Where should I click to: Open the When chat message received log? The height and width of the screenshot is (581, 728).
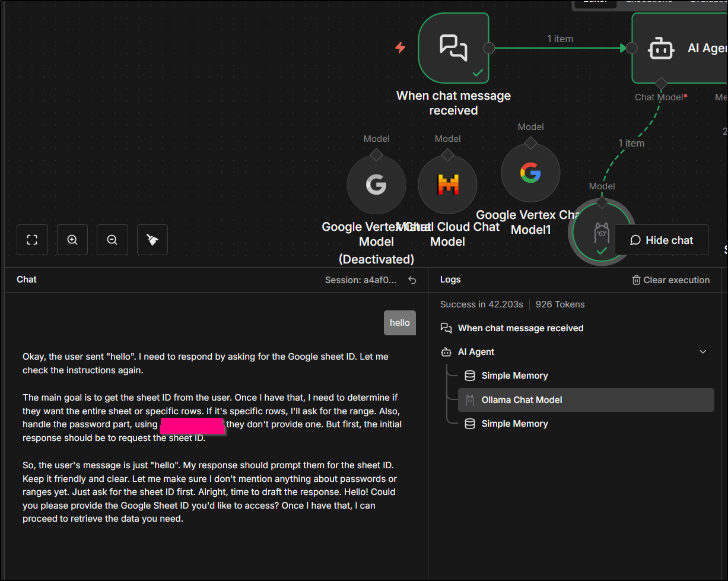(x=520, y=328)
